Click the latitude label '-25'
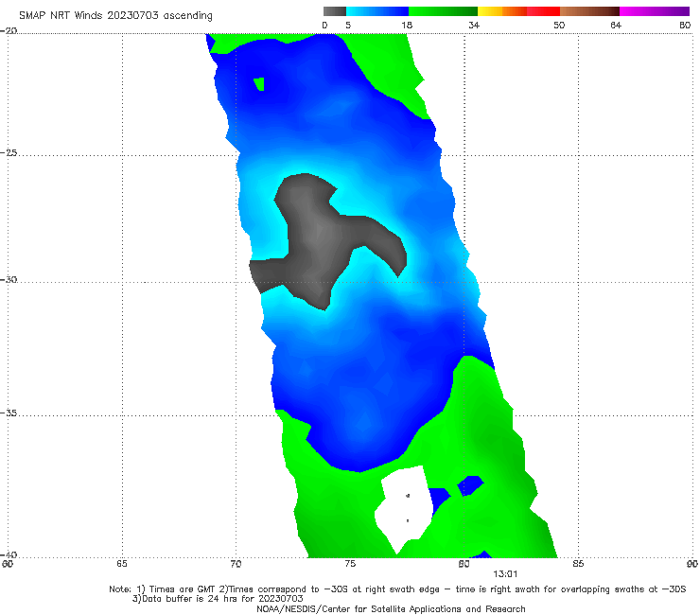 point(9,152)
